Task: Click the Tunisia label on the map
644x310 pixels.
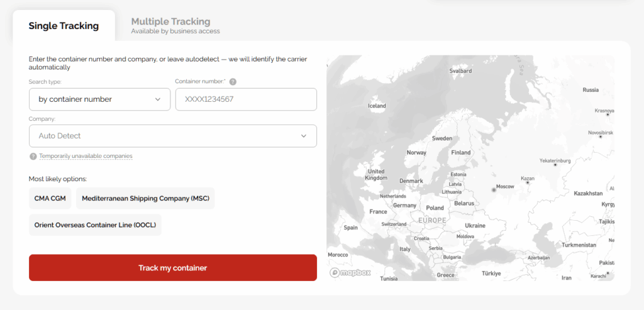Action: [x=389, y=279]
